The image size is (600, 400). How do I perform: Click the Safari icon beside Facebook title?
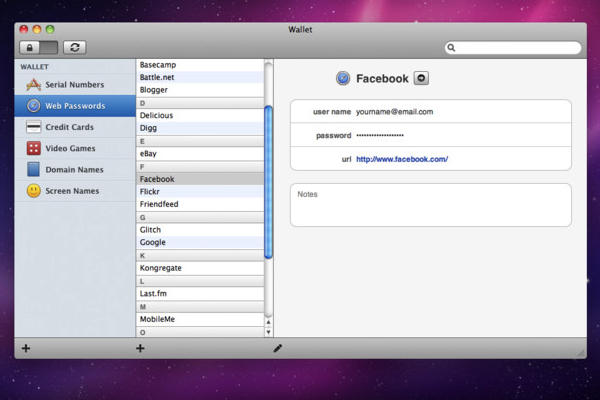343,78
